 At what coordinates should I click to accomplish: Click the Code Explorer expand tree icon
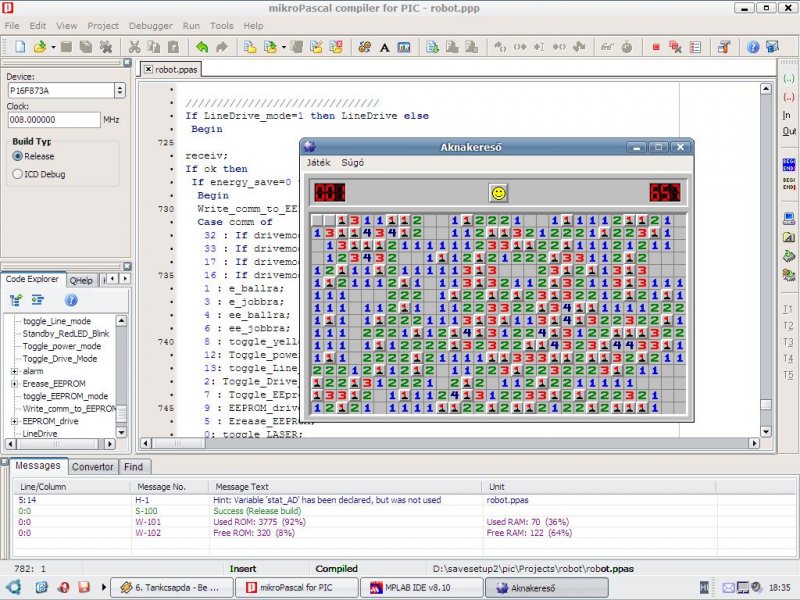point(16,300)
